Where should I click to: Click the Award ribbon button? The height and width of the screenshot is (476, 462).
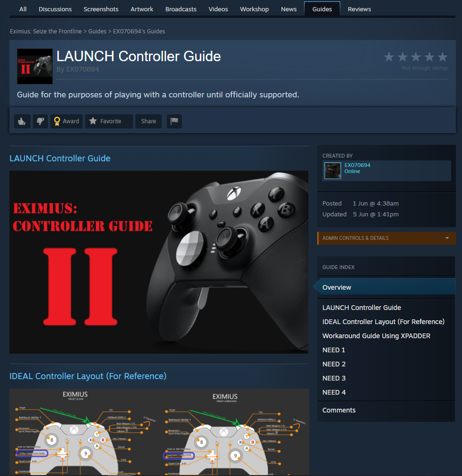66,121
